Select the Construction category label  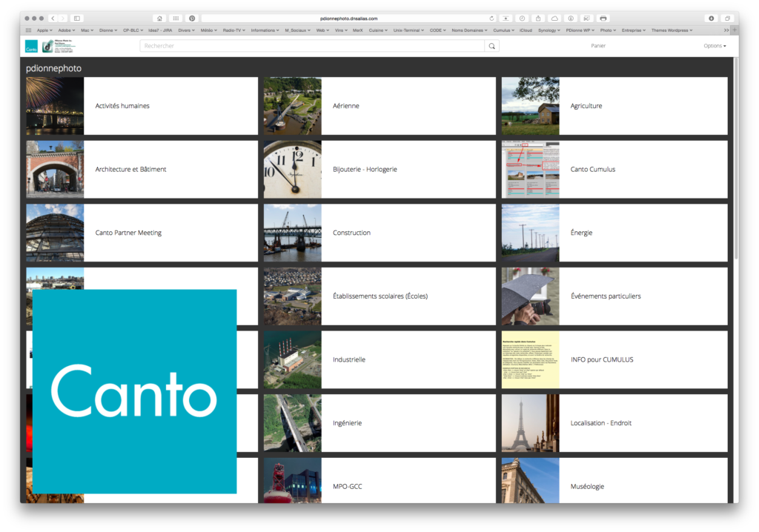pyautogui.click(x=351, y=233)
